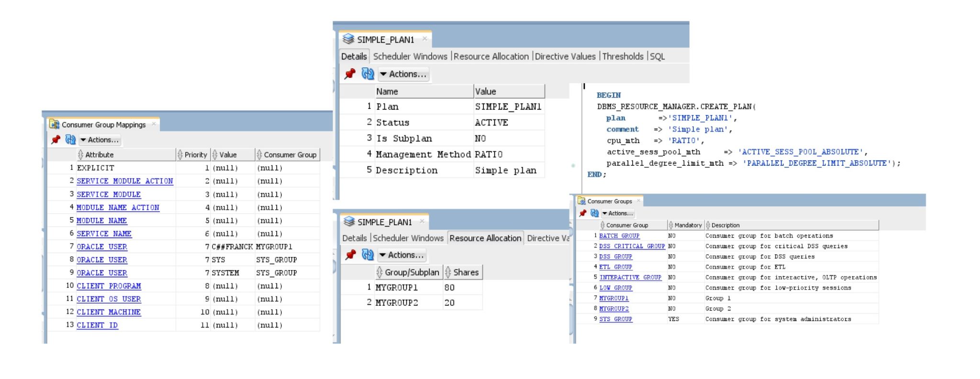Open Actions dropdown in Consumer Groups panel

click(x=618, y=214)
